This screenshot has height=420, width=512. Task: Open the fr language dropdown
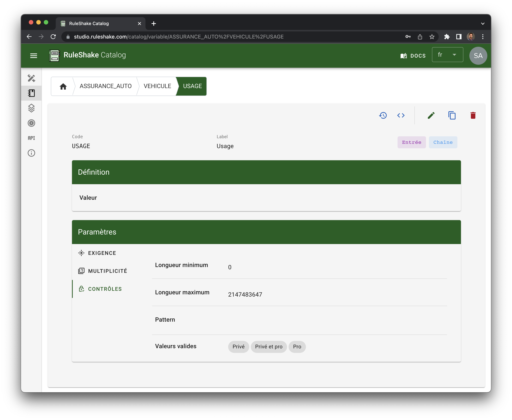click(x=447, y=55)
